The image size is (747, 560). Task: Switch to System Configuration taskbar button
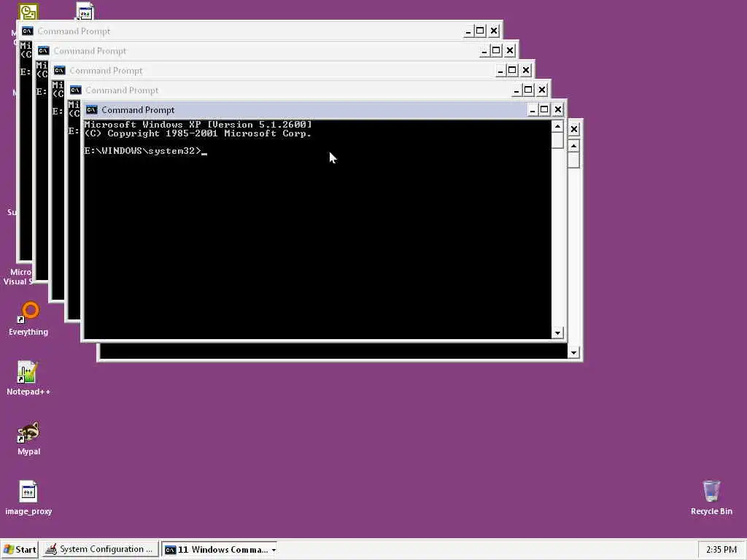coord(99,550)
